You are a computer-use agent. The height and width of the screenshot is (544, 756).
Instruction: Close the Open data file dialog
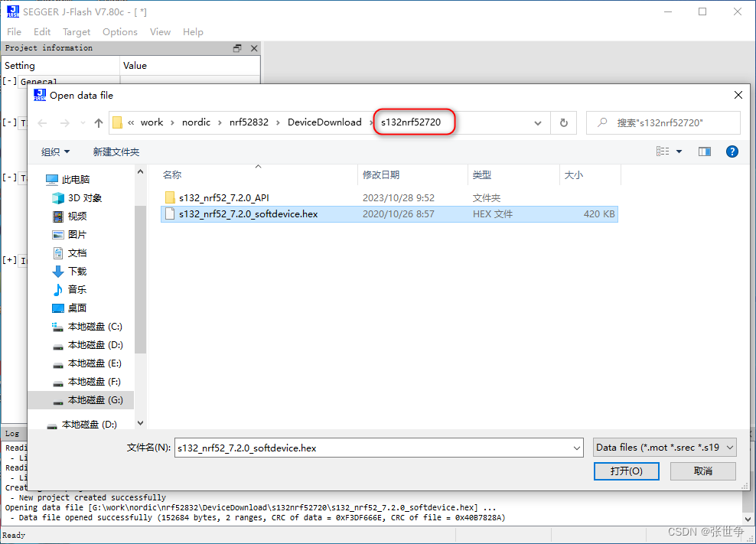738,95
